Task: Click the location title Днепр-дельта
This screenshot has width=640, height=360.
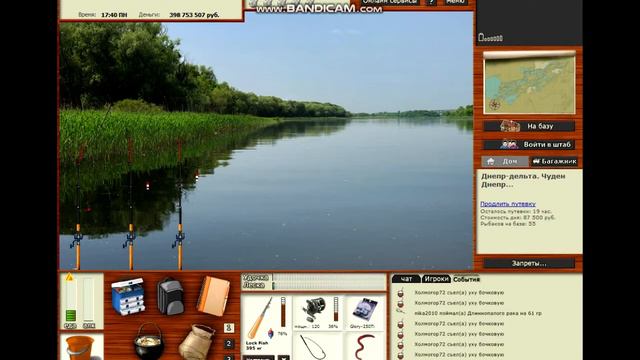Action: click(x=522, y=180)
